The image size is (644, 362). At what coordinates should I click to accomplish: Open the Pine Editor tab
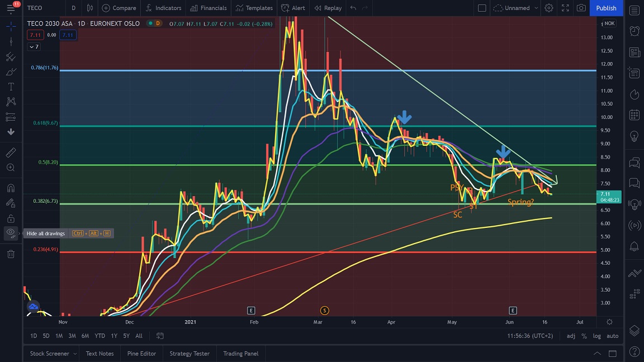point(141,354)
